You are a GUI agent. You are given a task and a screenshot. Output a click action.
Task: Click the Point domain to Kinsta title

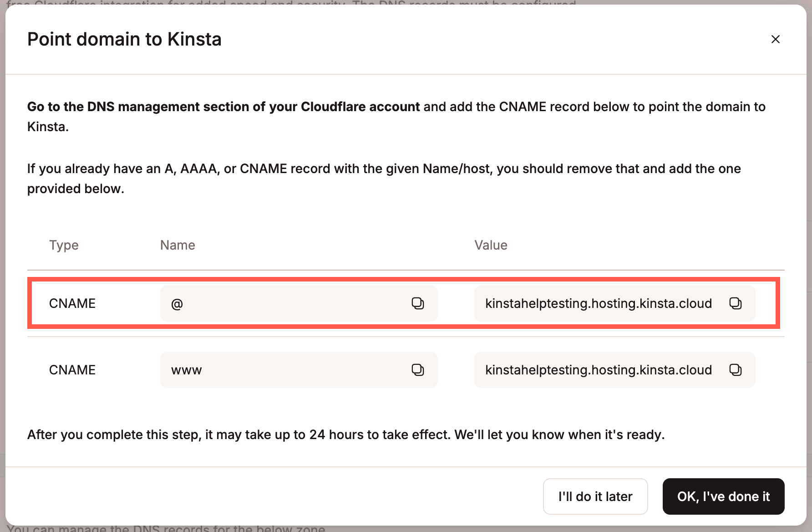pos(124,39)
